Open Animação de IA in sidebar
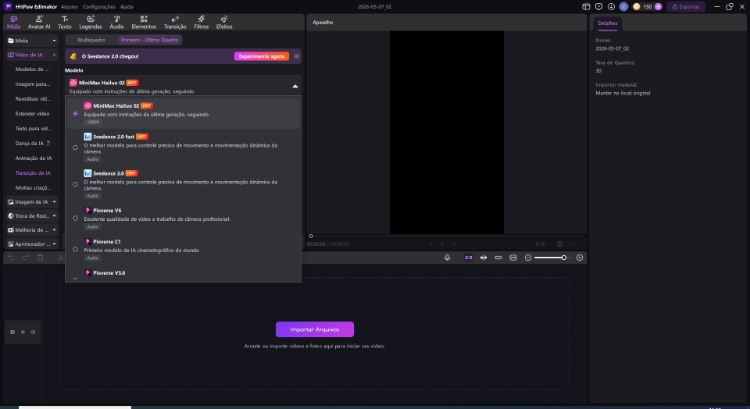The image size is (750, 409). pyautogui.click(x=33, y=158)
